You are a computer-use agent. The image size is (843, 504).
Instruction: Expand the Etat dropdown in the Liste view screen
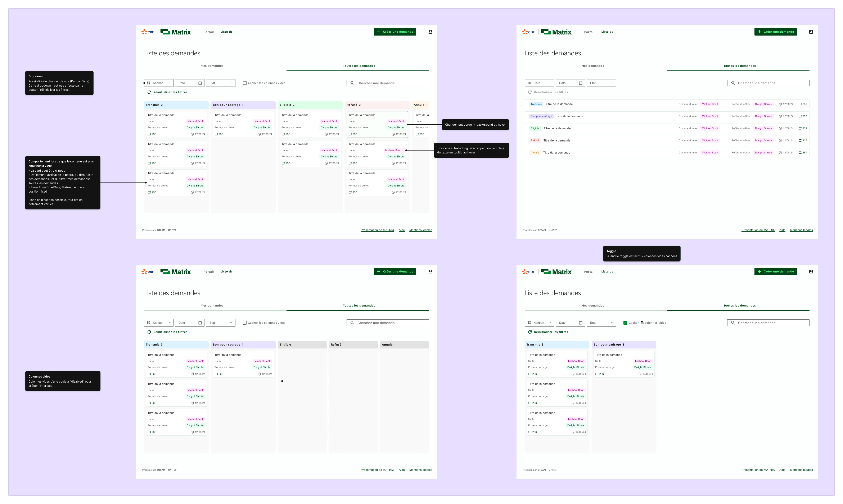pyautogui.click(x=601, y=83)
